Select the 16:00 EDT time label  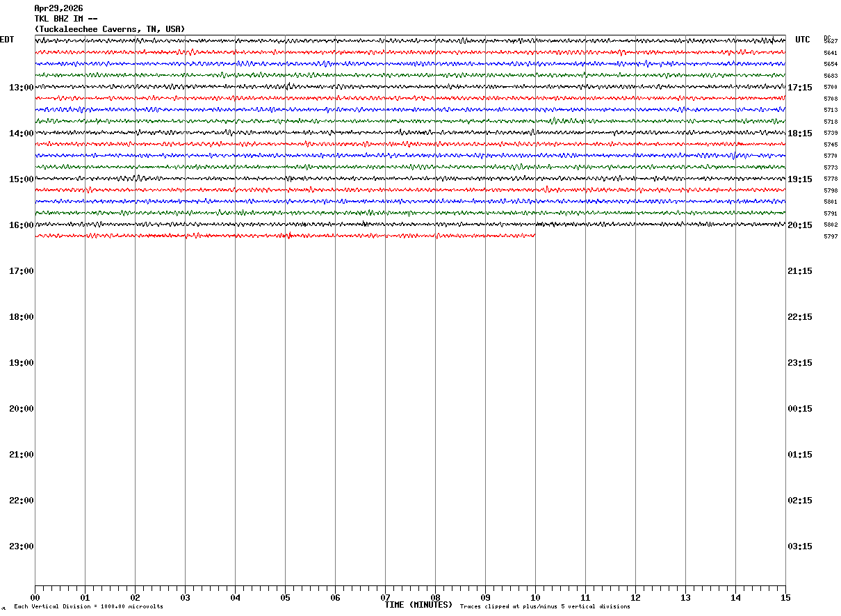[22, 225]
